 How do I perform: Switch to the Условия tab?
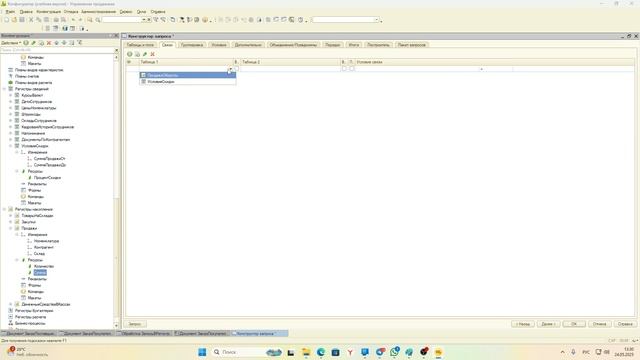[219, 45]
